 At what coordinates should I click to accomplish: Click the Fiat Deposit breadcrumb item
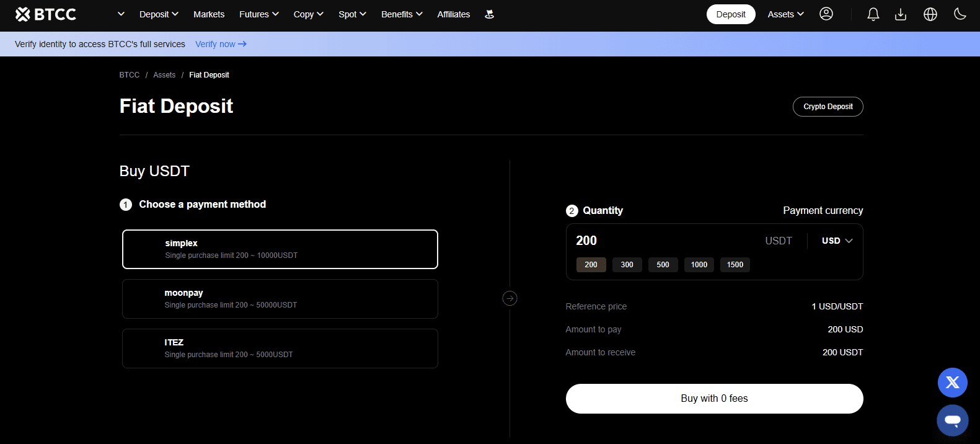tap(209, 75)
